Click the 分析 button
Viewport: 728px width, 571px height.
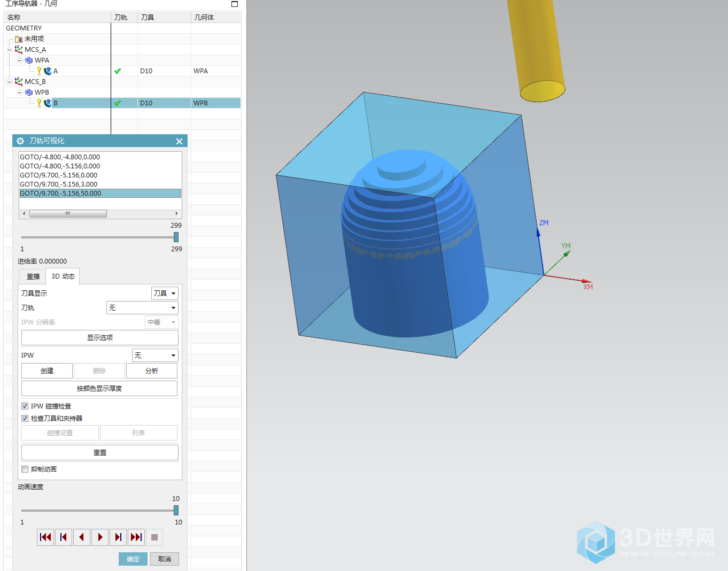coord(152,371)
